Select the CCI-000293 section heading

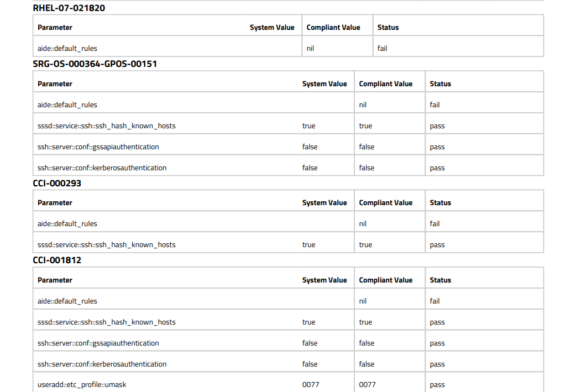pos(57,183)
